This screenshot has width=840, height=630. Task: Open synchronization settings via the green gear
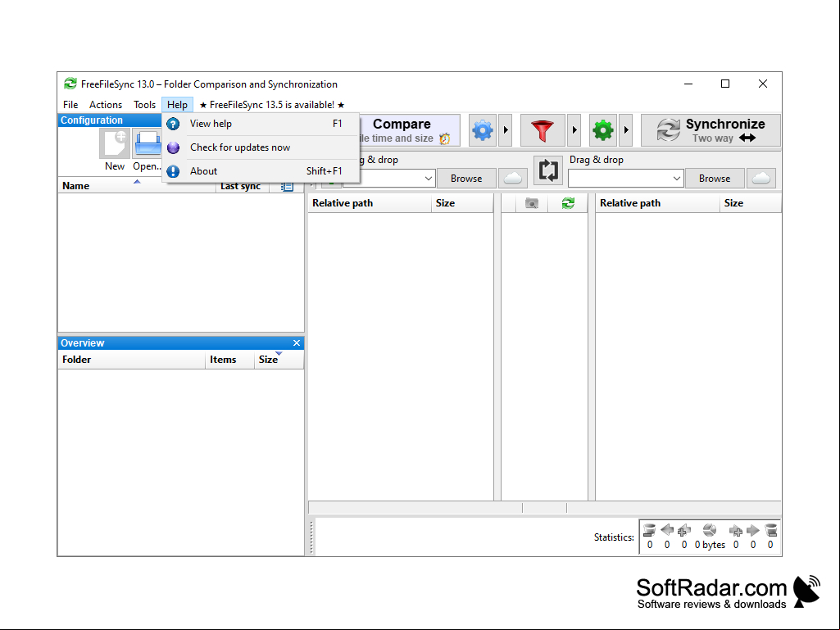click(602, 130)
